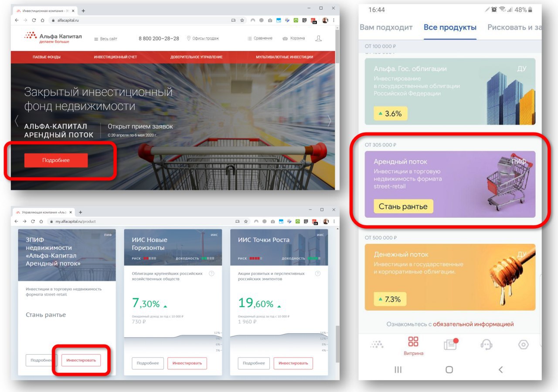Switch to Рисковать tab in mobile app
Image resolution: width=558 pixels, height=392 pixels.
[x=514, y=27]
